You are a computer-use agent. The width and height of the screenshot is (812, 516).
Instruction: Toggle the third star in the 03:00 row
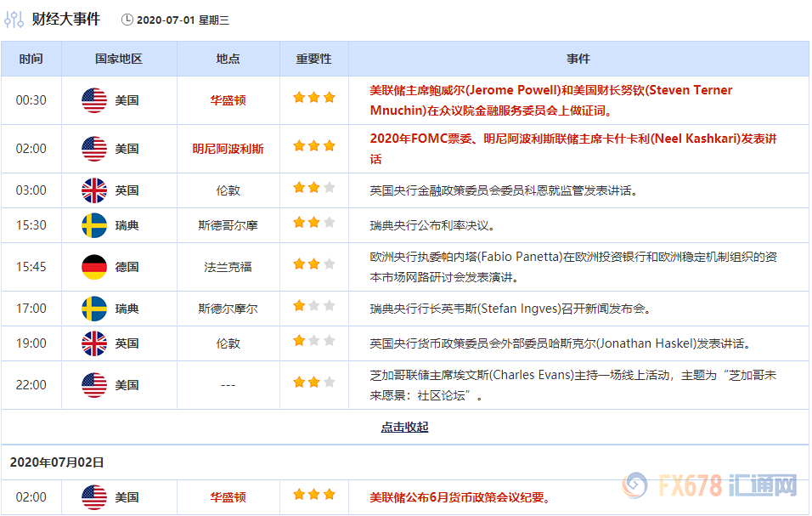pyautogui.click(x=327, y=186)
